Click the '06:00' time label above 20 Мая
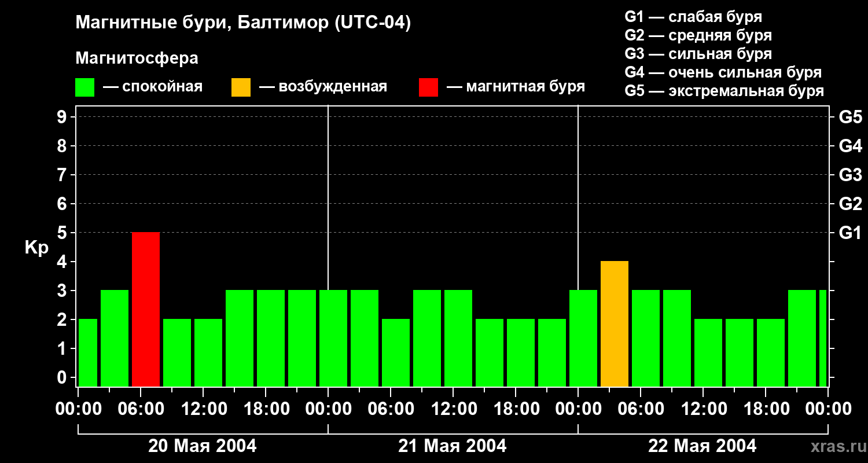Screen dimensions: 868x463 (141, 409)
